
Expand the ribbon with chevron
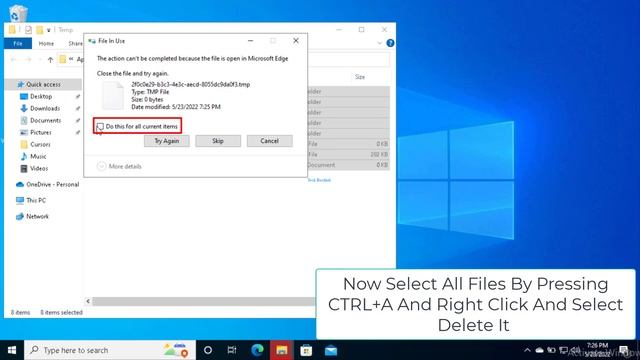tap(379, 43)
